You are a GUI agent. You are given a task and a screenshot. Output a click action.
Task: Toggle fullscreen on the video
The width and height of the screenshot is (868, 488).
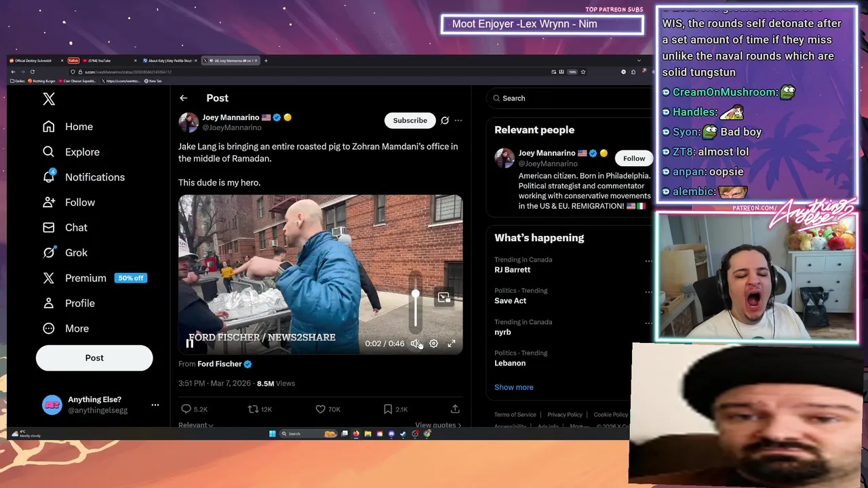(x=452, y=344)
